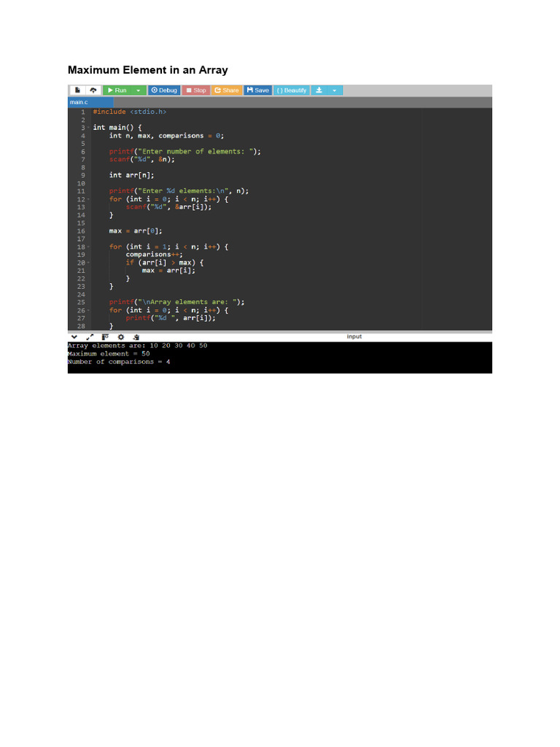Save the file with Save button

[x=257, y=90]
